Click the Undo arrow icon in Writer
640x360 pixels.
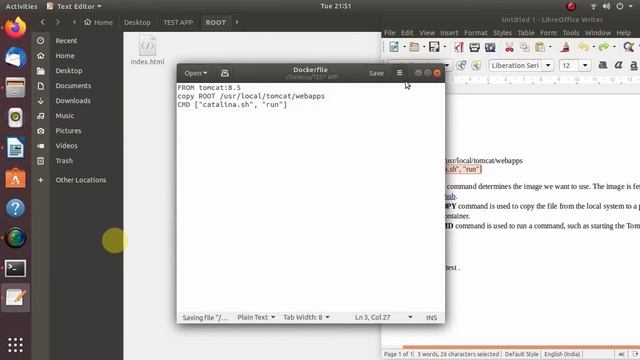pyautogui.click(x=584, y=47)
